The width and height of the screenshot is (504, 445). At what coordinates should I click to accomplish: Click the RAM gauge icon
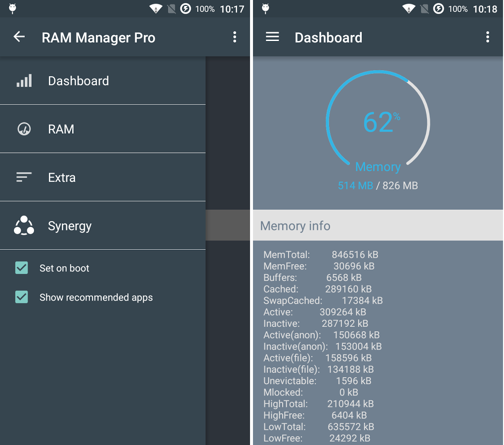click(24, 129)
